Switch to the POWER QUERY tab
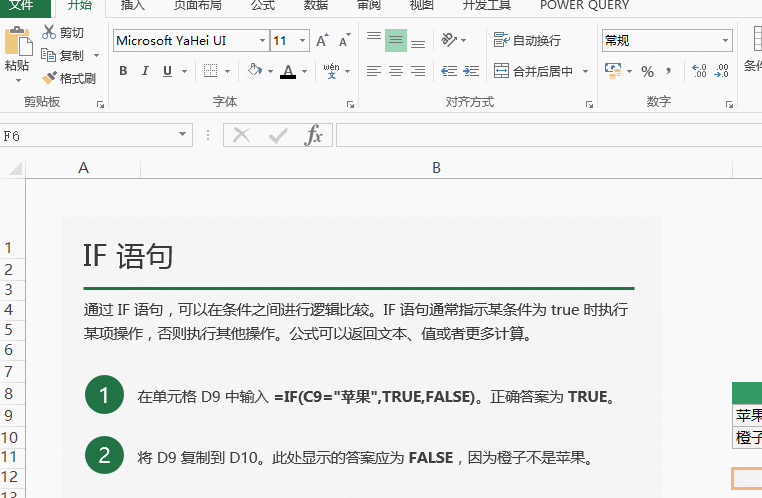Screen dimensions: 762x498 (x=585, y=5)
